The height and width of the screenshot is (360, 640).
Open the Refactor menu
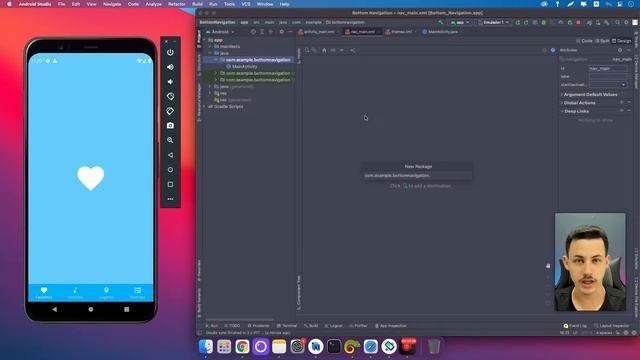point(177,4)
